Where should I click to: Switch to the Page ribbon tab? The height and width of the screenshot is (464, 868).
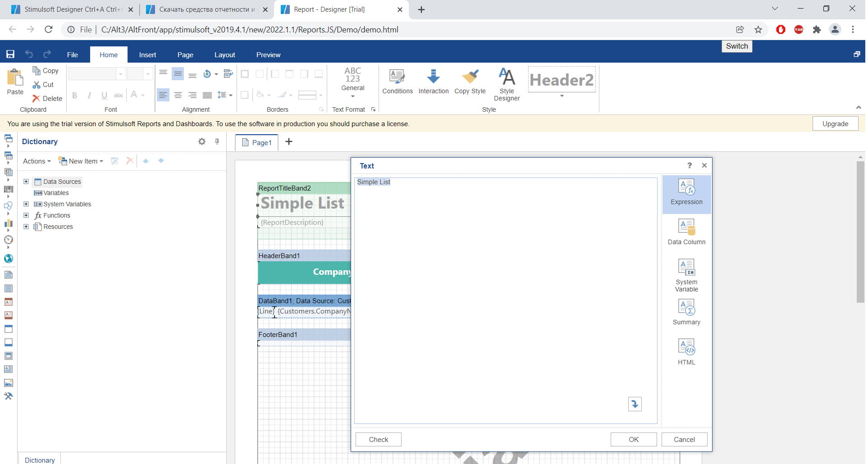tap(185, 55)
